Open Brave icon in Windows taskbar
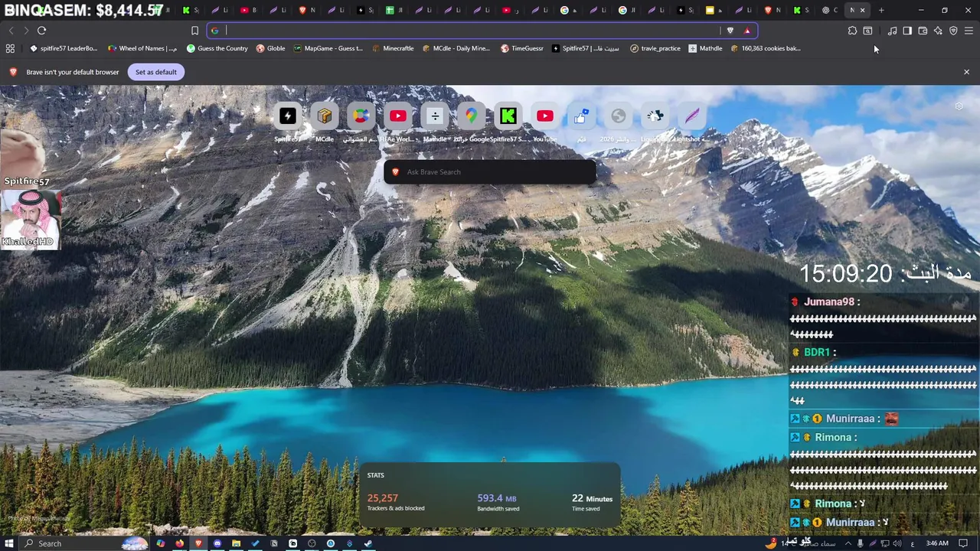Viewport: 980px width, 551px height. [198, 543]
